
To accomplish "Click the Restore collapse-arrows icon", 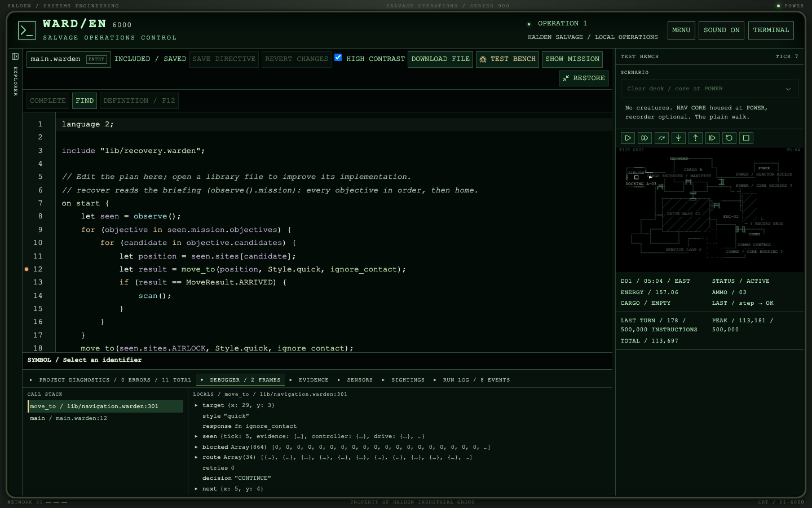I will [566, 78].
